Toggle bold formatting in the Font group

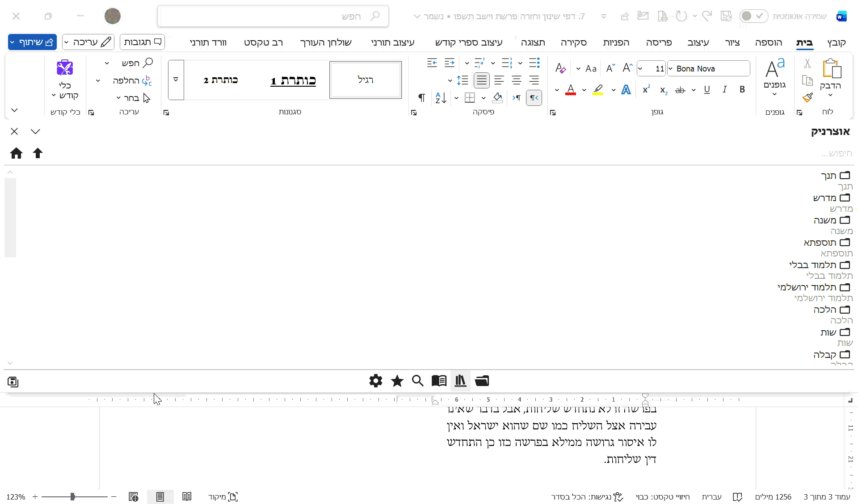pyautogui.click(x=742, y=89)
